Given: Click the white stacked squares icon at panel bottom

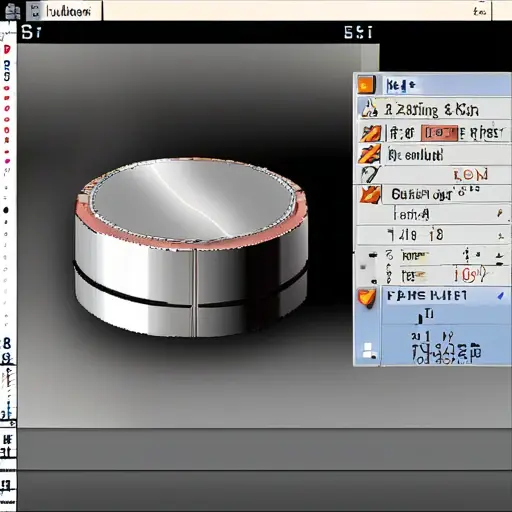Looking at the screenshot, I should (x=368, y=351).
